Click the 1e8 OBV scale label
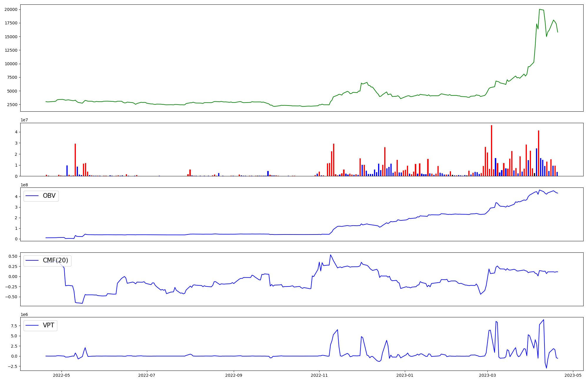 tap(24, 185)
